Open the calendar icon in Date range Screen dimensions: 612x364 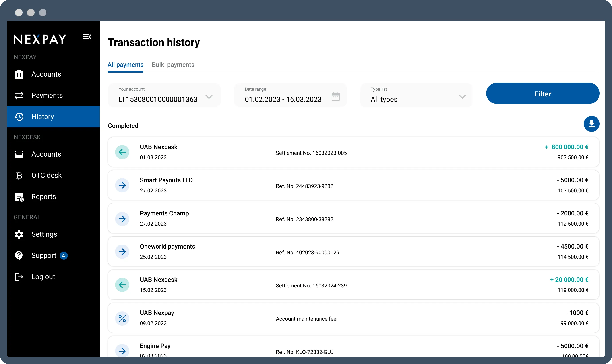point(335,96)
